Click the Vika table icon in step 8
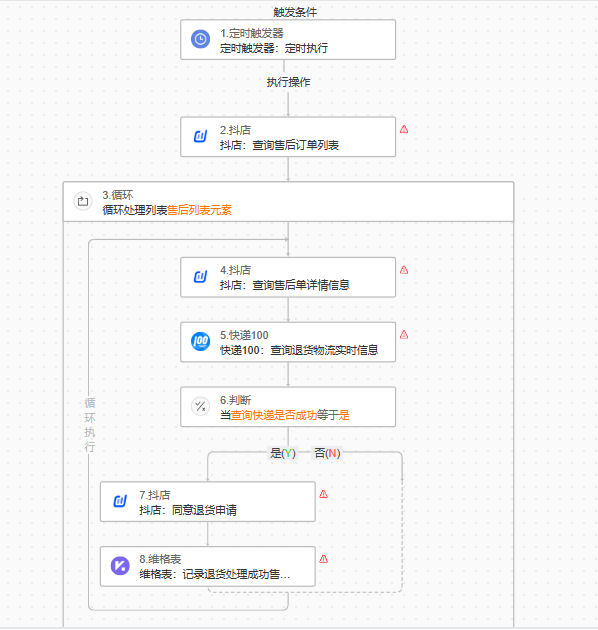 pyautogui.click(x=120, y=566)
